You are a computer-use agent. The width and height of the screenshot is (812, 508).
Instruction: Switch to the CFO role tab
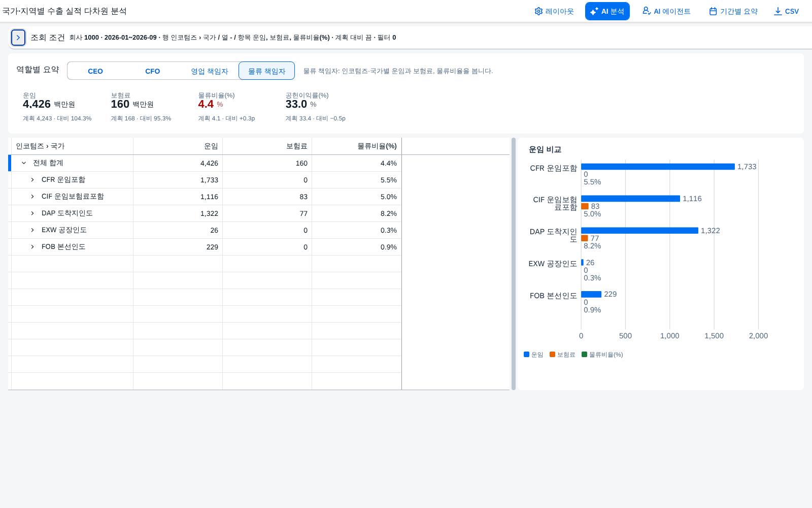153,71
